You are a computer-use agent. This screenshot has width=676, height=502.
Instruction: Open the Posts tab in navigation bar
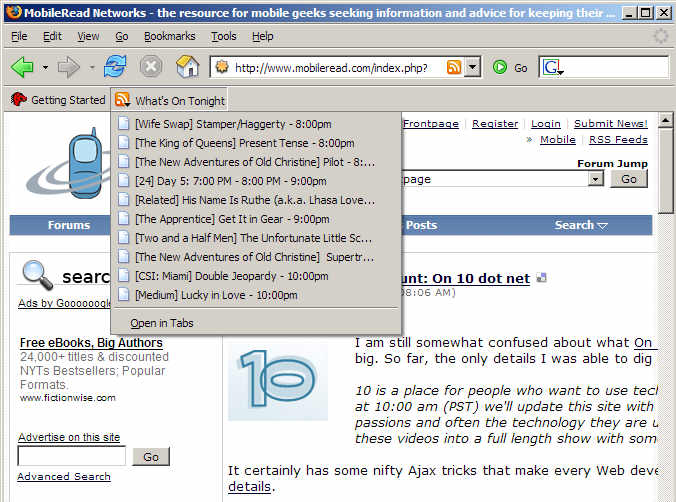coord(421,225)
